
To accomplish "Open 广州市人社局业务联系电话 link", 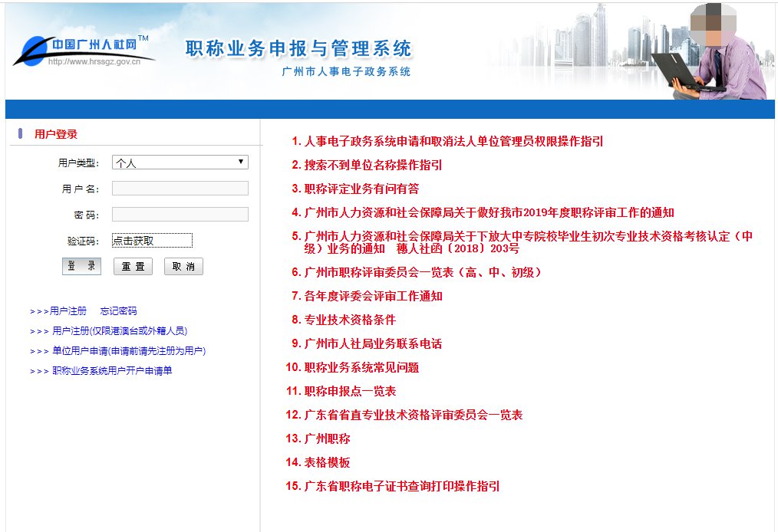I will 373,343.
